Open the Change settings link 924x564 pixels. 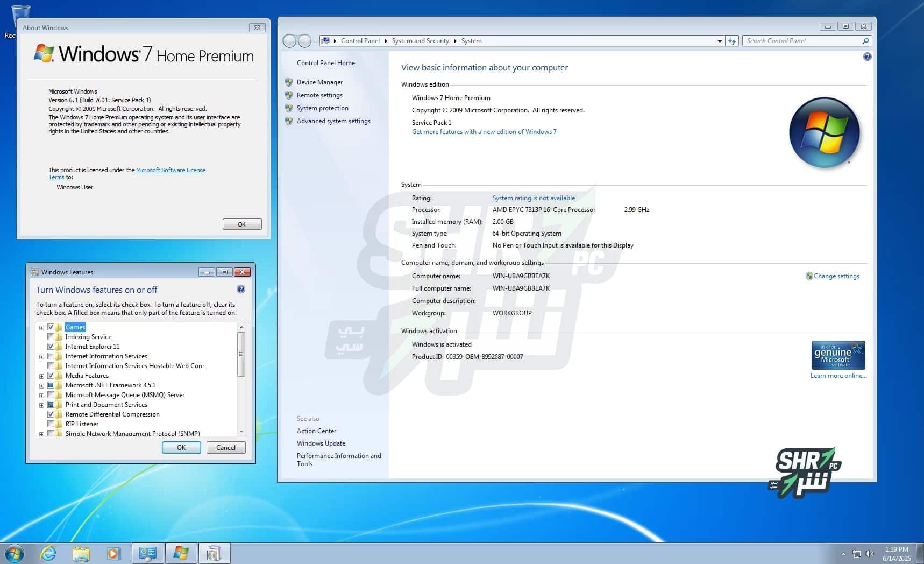click(836, 276)
